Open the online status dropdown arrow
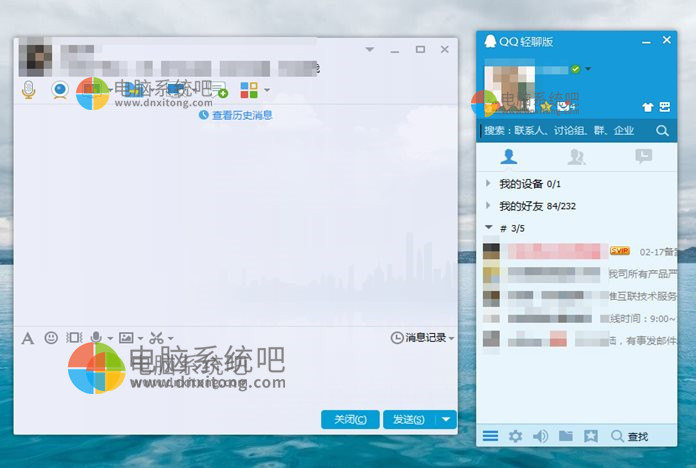 [x=588, y=69]
